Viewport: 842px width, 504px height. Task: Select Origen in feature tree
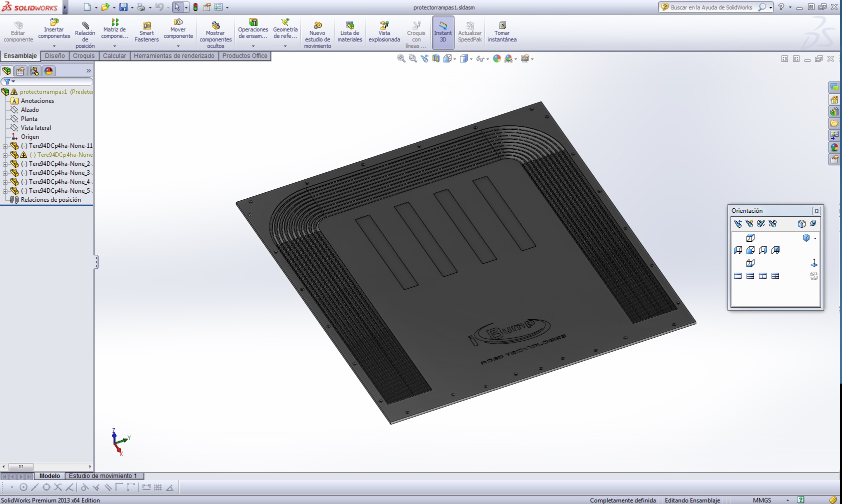[30, 137]
